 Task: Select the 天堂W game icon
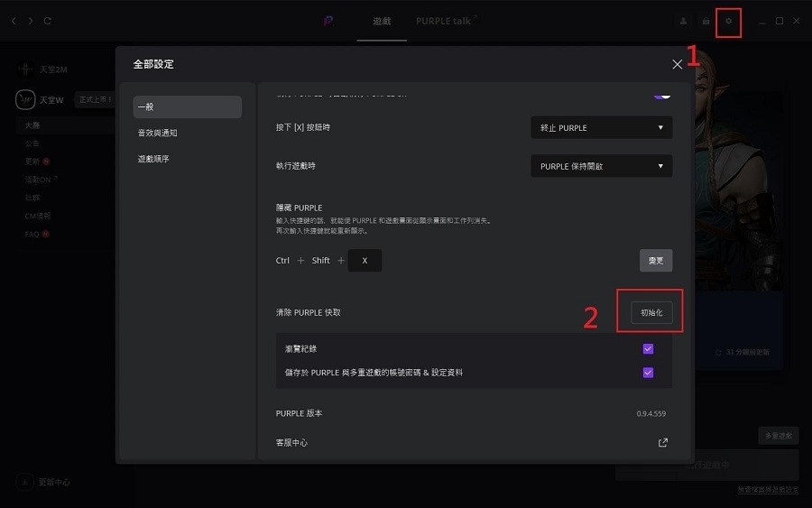(25, 99)
